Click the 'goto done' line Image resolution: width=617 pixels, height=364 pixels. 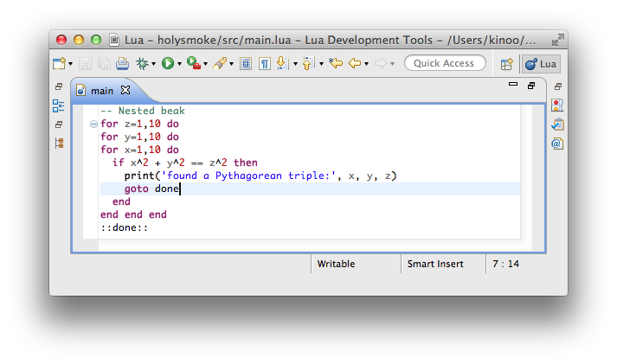coord(152,188)
